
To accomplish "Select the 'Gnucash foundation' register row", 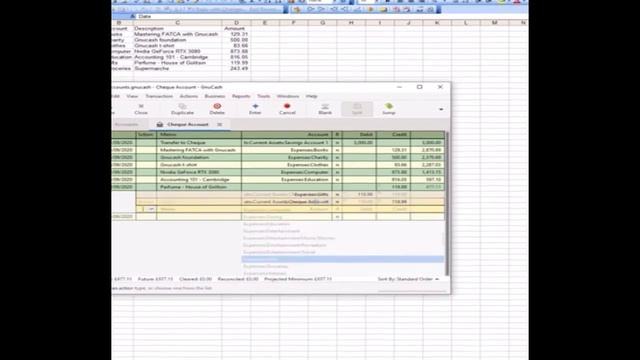I will point(278,158).
